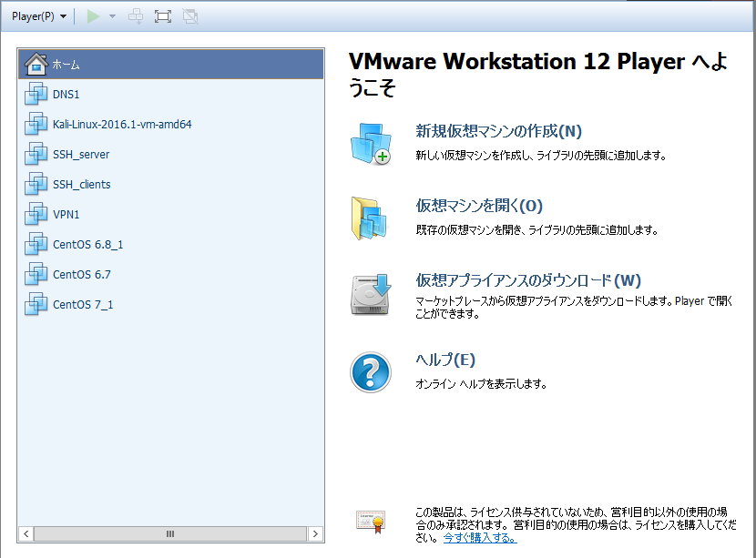This screenshot has width=756, height=558.
Task: Select Kali-Linux-2016.1-vm-amd64 entry
Action: point(170,124)
